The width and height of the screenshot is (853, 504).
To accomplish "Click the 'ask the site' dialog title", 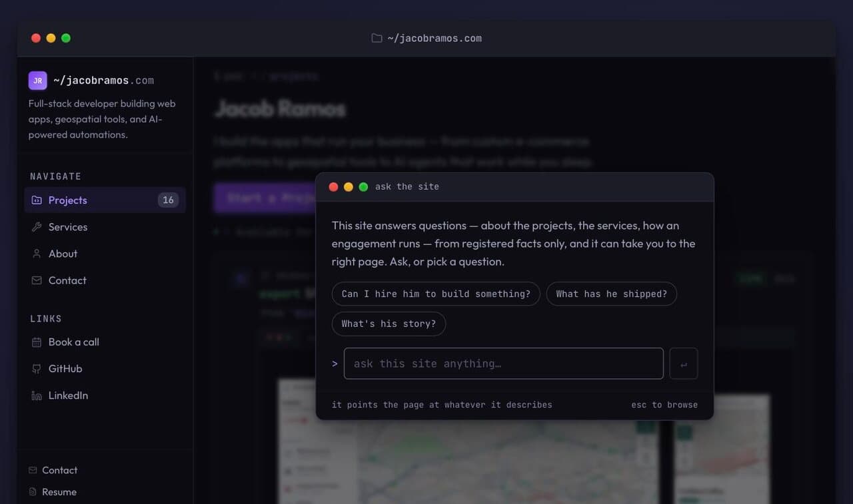I will [407, 187].
